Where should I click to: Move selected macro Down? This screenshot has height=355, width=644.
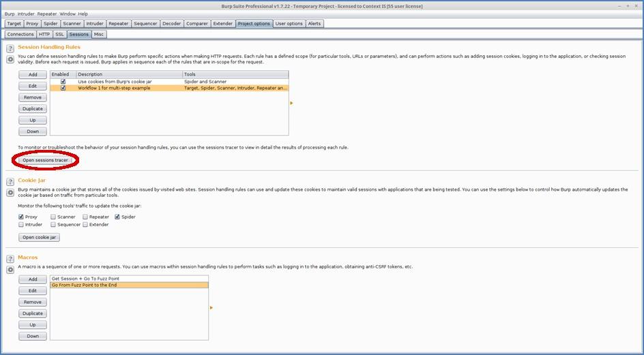[33, 336]
